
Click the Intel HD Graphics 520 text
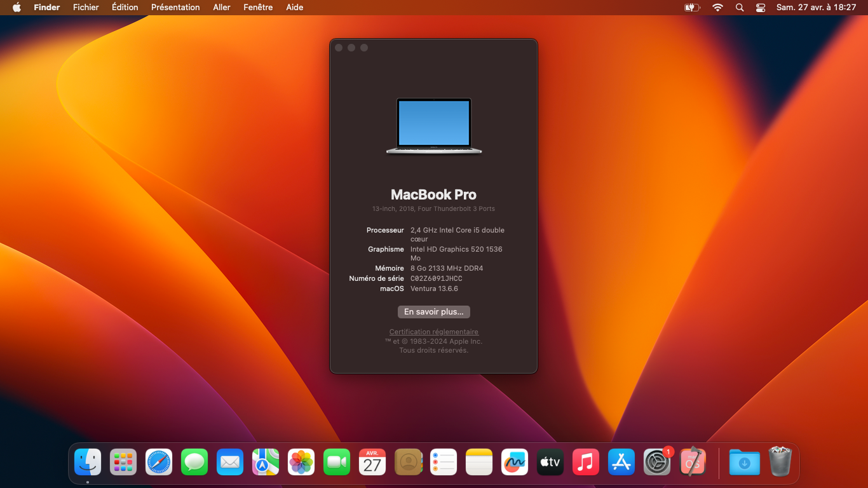(456, 254)
